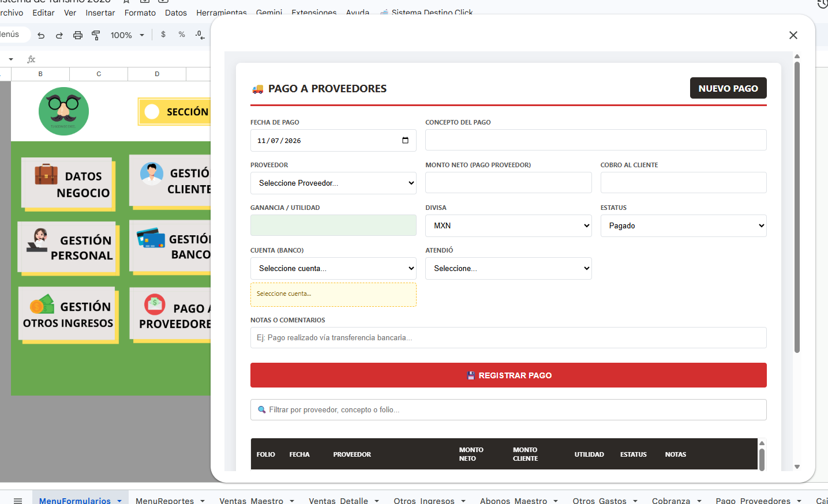This screenshot has height=504, width=828.
Task: Switch to Otros_Ingresos sheet tab
Action: (x=424, y=501)
